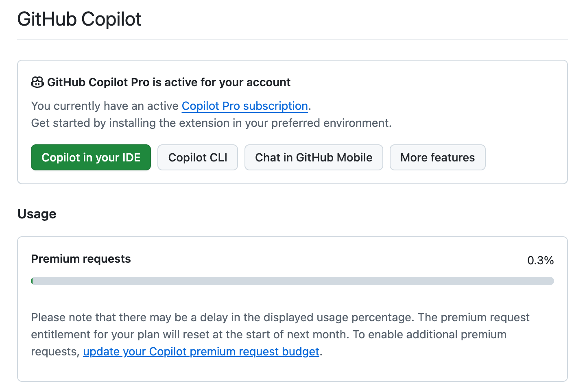Click the divider line under the page title
This screenshot has width=585, height=392.
[x=292, y=40]
